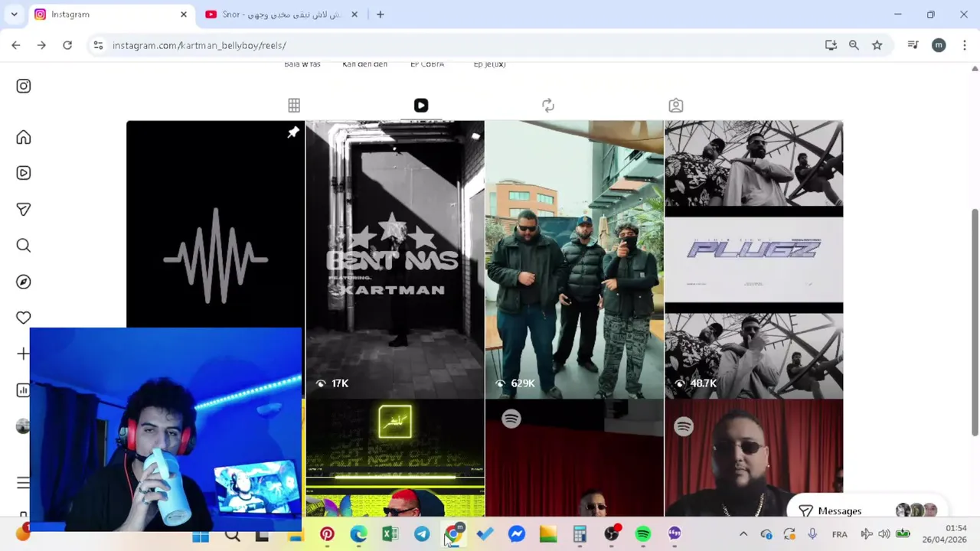Open Excel from the taskbar

tap(390, 534)
